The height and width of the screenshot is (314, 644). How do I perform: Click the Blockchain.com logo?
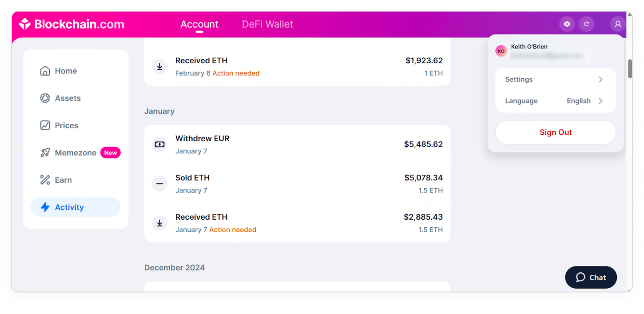point(72,24)
